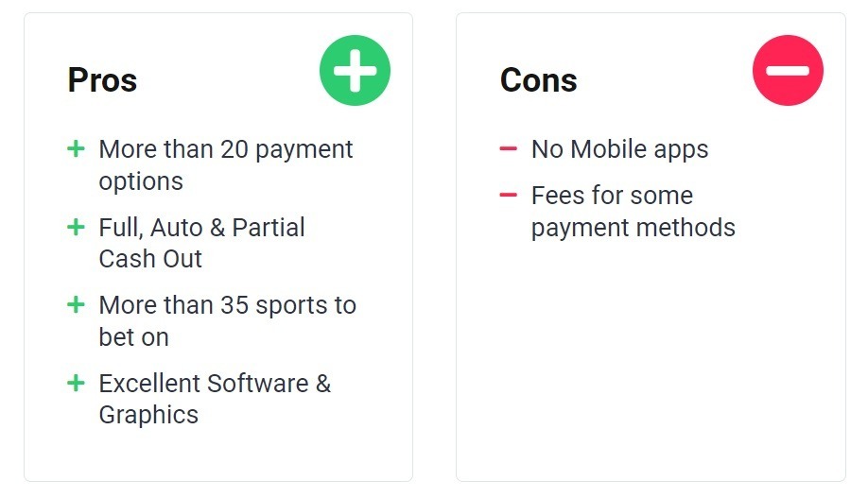Click red minus beside 'No Mobile apps'
The width and height of the screenshot is (868, 498).
[508, 148]
